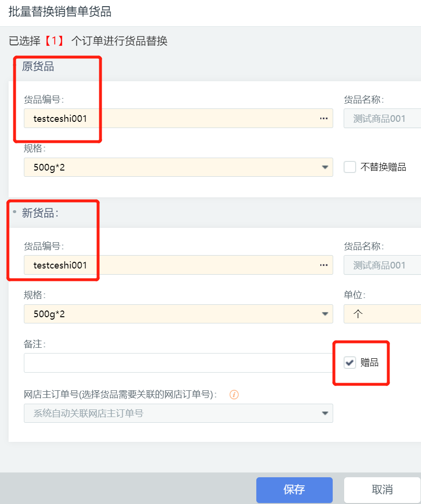The height and width of the screenshot is (504, 421).
Task: Click the 新货品 section header
Action: click(40, 213)
